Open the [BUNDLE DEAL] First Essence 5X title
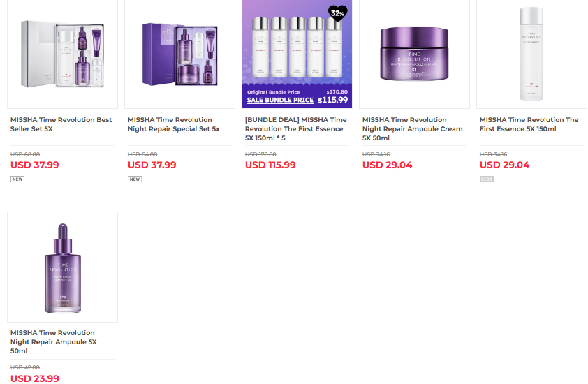The height and width of the screenshot is (384, 588). coord(296,129)
